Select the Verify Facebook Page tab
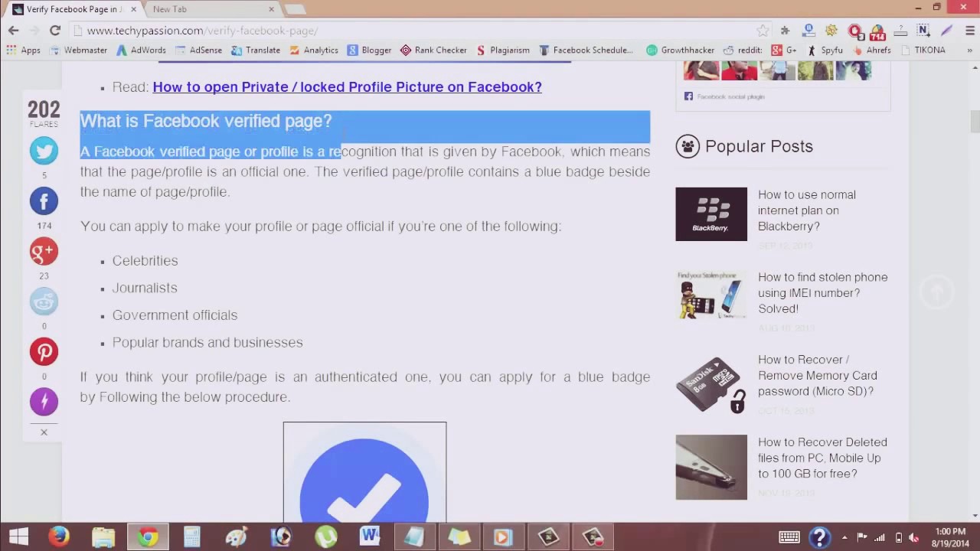The image size is (980, 551). (x=69, y=9)
